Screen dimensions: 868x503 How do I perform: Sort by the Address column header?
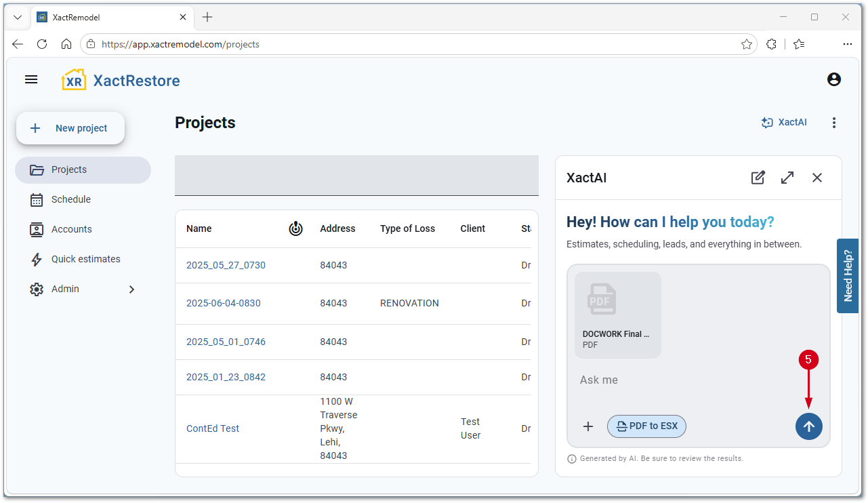[x=337, y=228]
